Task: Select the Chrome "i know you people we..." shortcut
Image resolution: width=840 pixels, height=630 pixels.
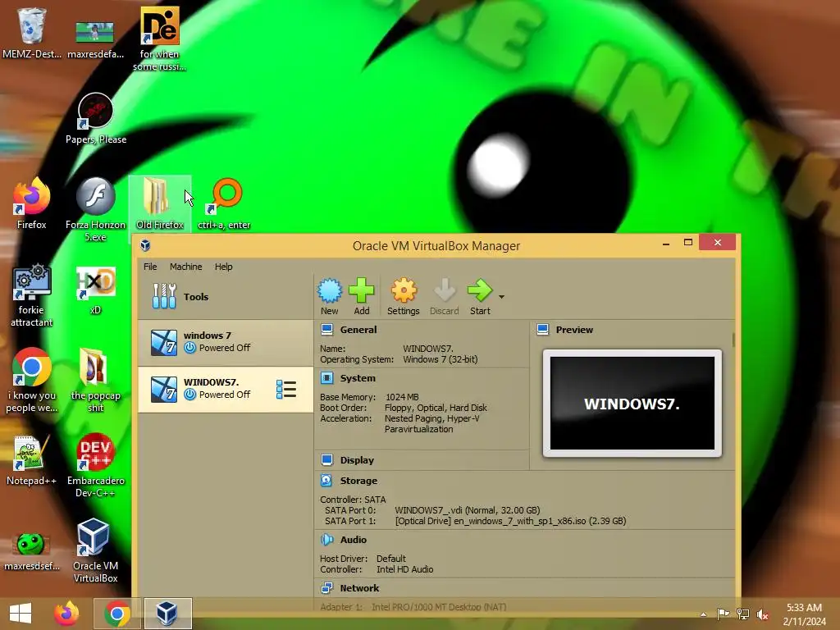Action: [x=32, y=381]
